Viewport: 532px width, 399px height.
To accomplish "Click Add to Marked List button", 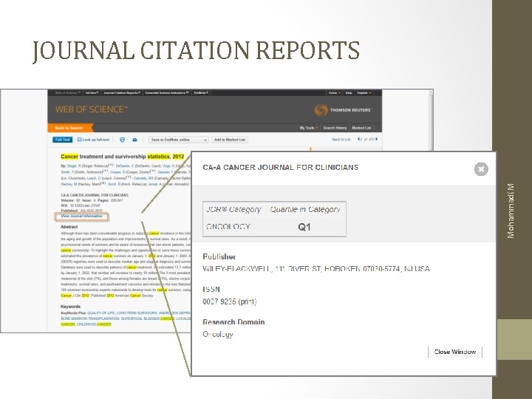I will pos(230,140).
